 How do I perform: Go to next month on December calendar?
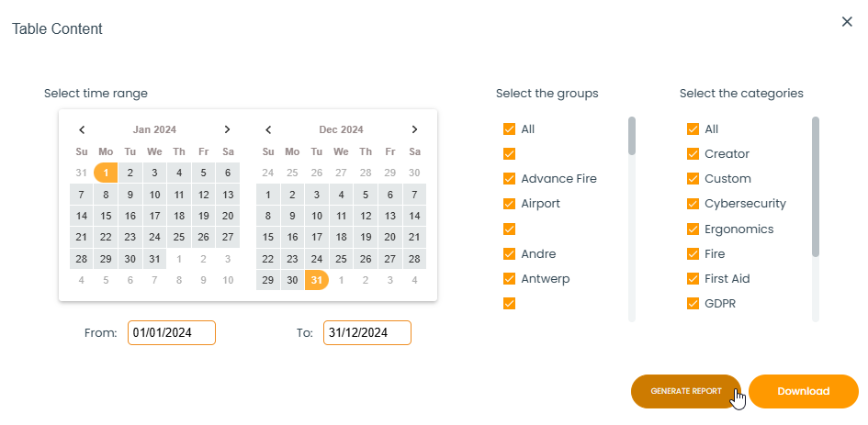click(414, 129)
